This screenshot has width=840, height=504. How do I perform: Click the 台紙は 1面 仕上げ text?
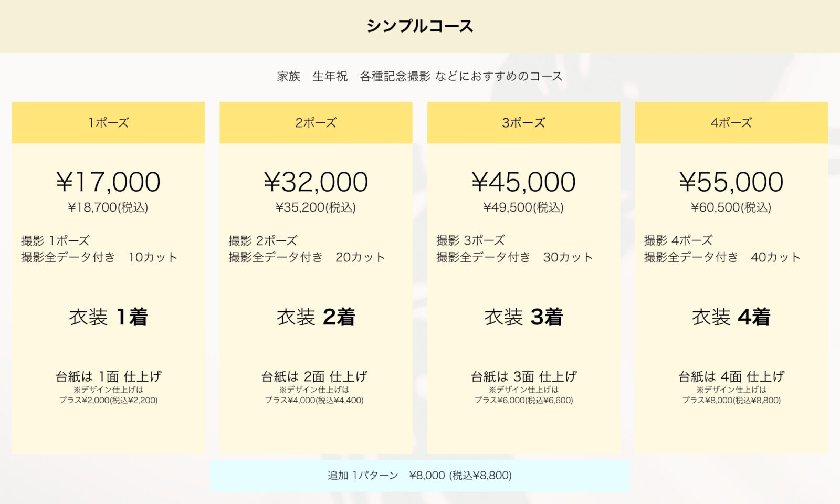tap(108, 376)
